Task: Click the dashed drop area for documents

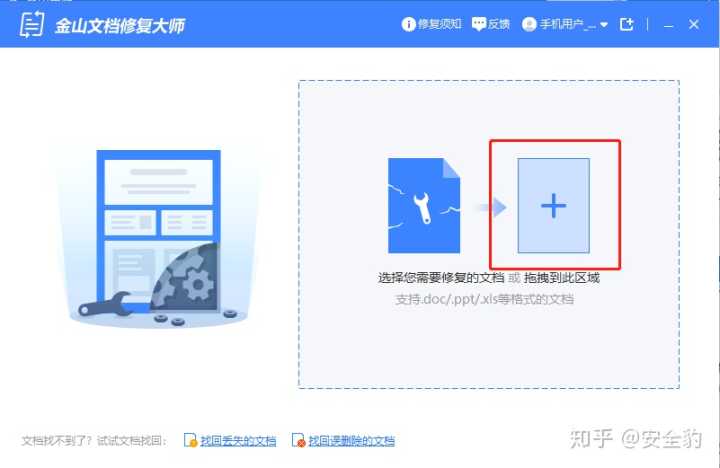Action: pos(489,234)
